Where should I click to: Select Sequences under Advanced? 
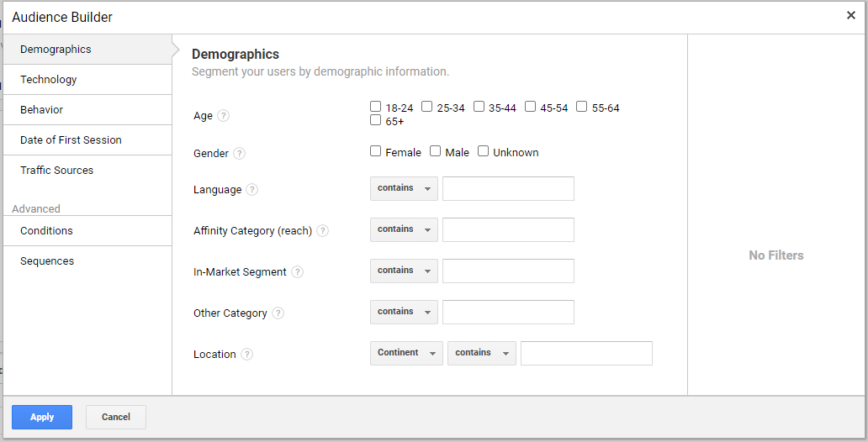[47, 261]
